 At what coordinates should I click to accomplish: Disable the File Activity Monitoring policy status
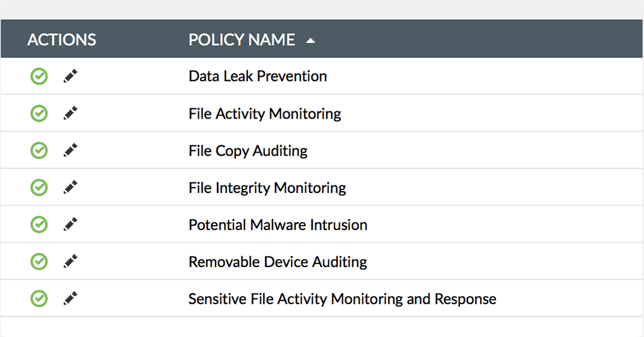point(39,114)
